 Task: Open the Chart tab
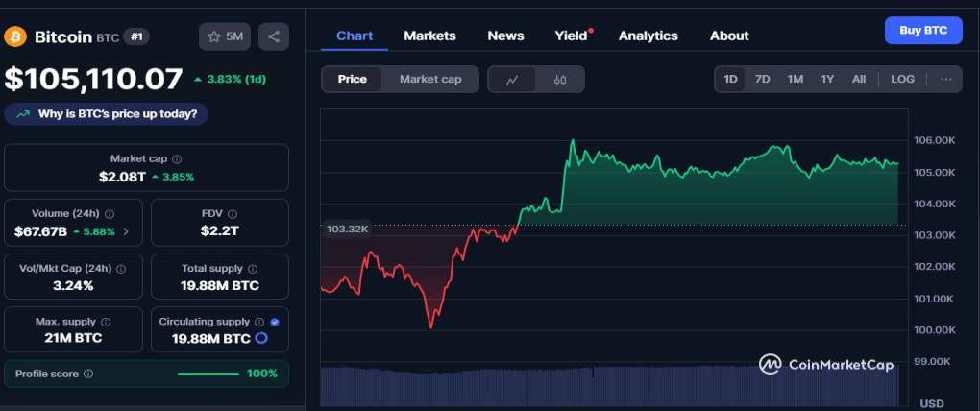pyautogui.click(x=355, y=36)
